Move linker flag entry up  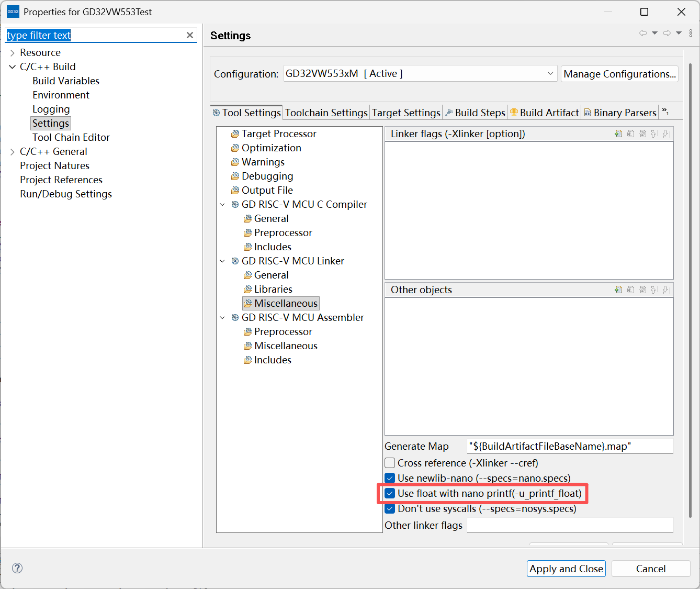(654, 134)
